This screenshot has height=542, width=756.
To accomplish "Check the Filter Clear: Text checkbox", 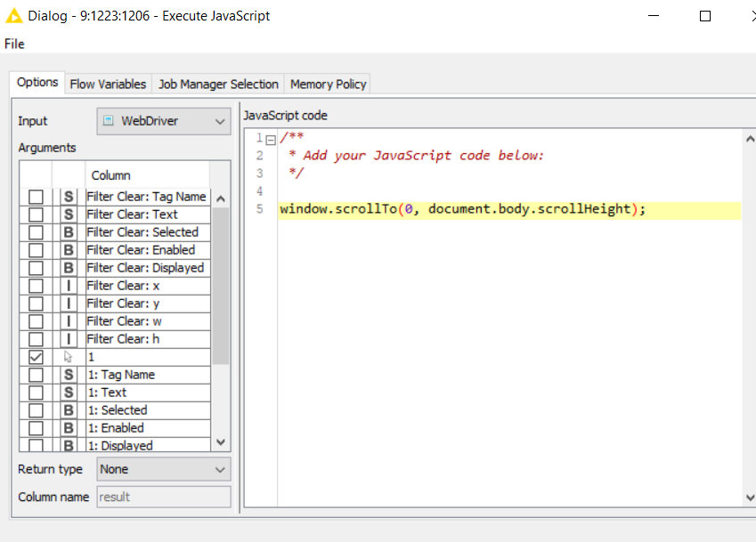I will [x=36, y=214].
